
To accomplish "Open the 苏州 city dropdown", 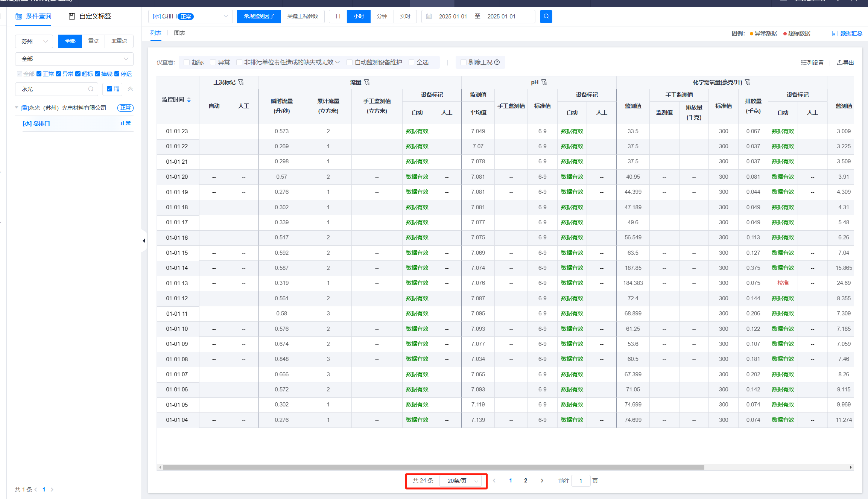I will pos(34,41).
